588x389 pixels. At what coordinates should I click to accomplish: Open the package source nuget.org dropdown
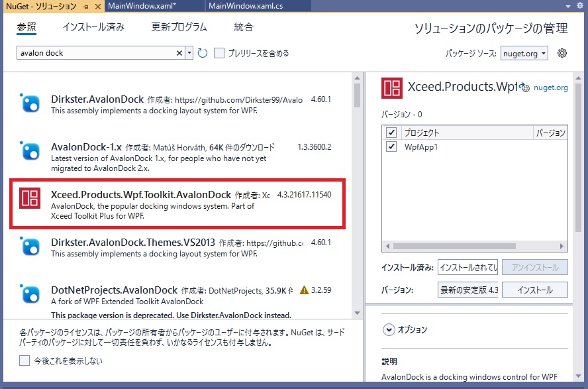524,53
